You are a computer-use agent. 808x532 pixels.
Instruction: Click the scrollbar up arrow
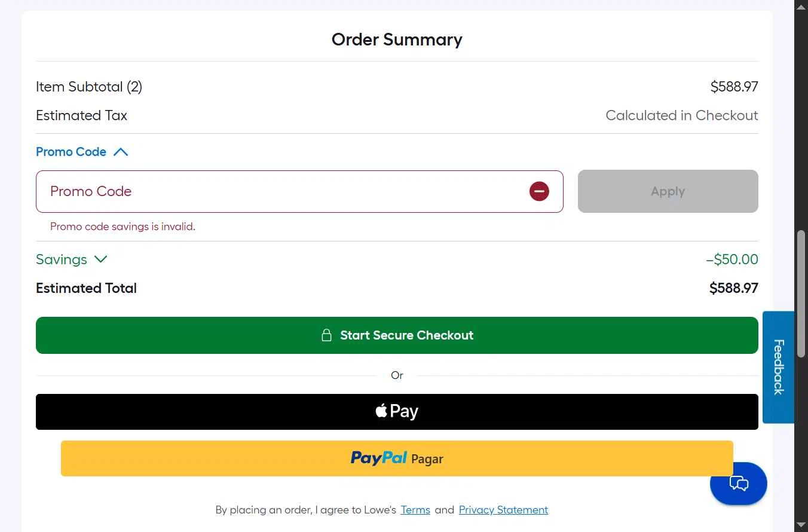pos(801,7)
